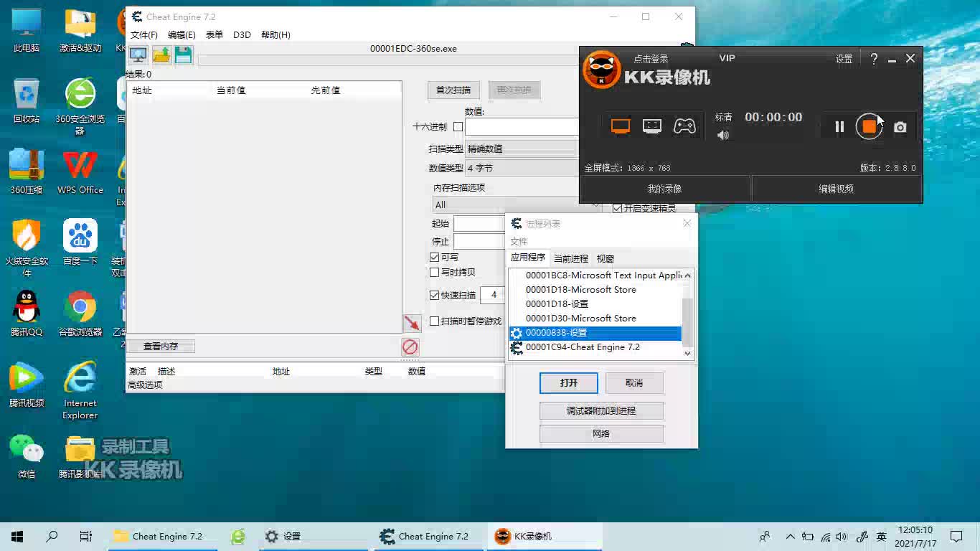Open 微信 WeChat desktop icon
Viewport: 980px width, 551px height.
click(27, 456)
